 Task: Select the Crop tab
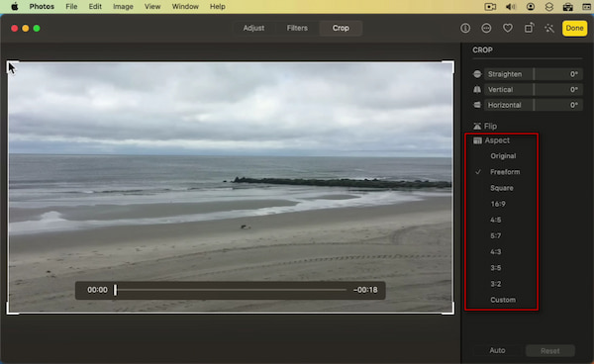[341, 28]
